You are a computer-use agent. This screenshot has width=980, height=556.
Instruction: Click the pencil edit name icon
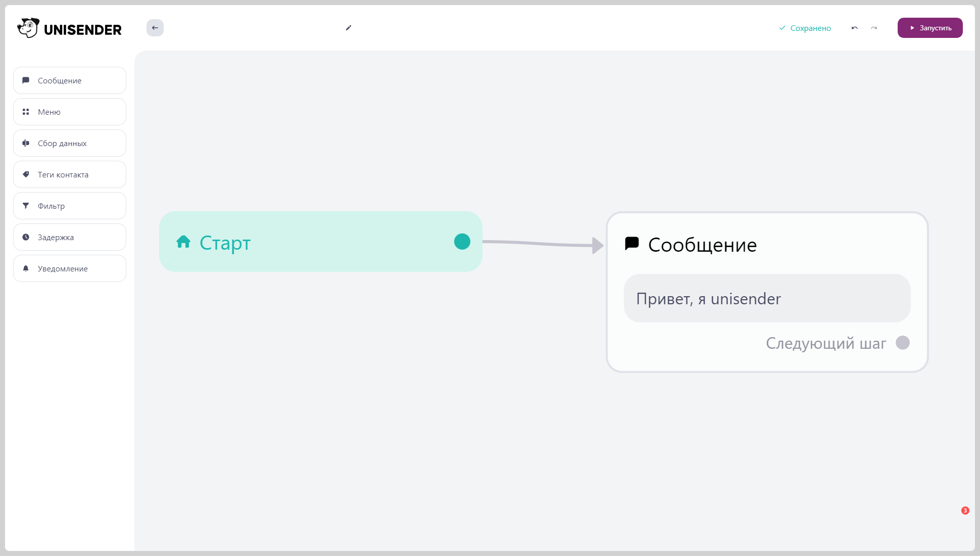(349, 28)
